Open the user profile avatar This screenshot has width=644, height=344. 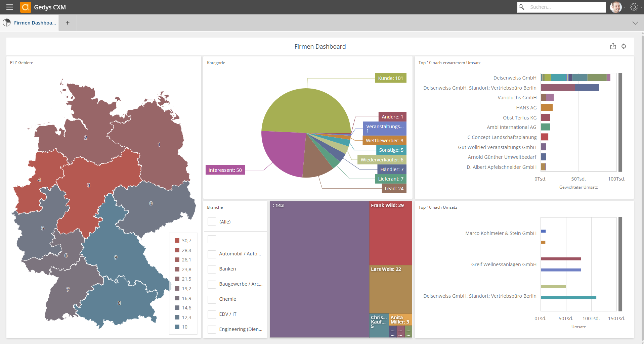pos(615,7)
